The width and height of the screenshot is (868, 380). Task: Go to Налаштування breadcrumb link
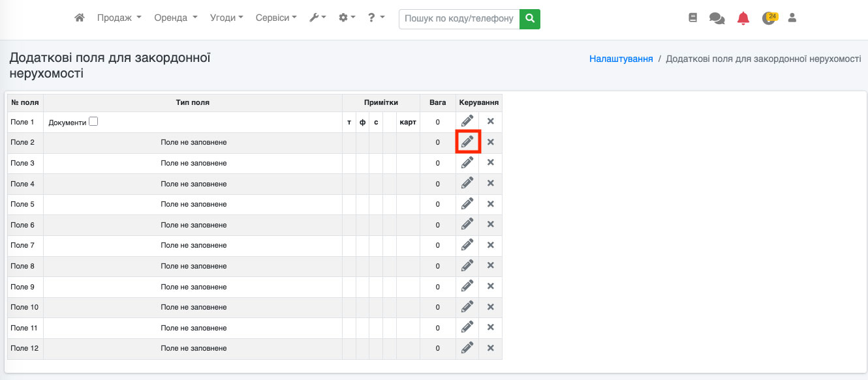click(x=621, y=59)
